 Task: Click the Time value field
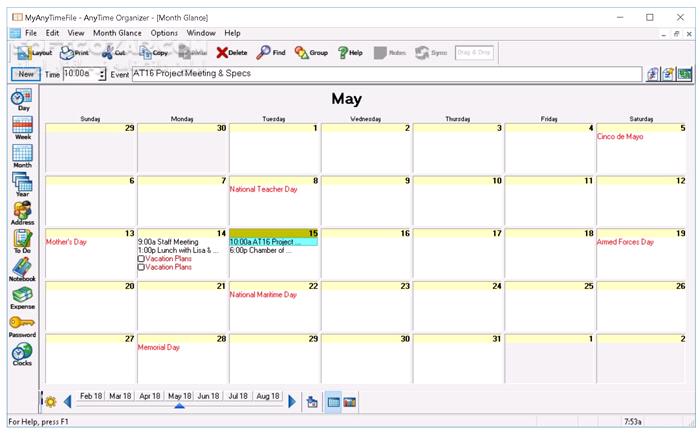point(80,74)
